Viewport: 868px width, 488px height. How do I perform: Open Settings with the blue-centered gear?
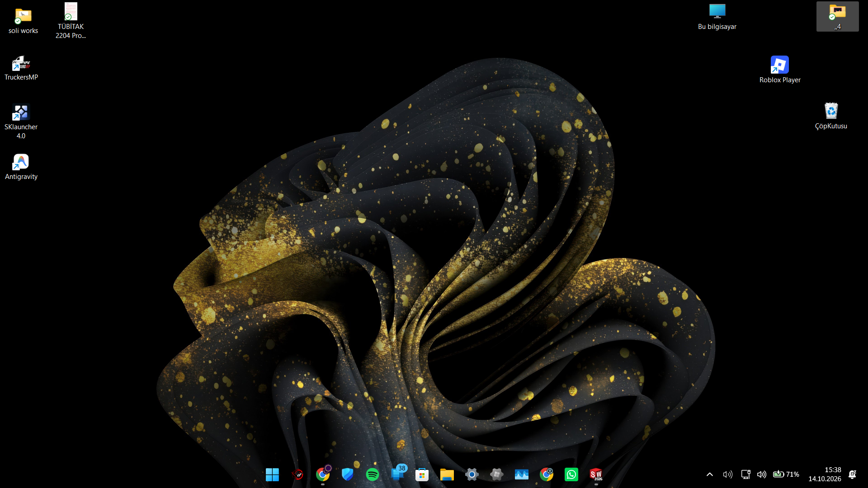(472, 474)
